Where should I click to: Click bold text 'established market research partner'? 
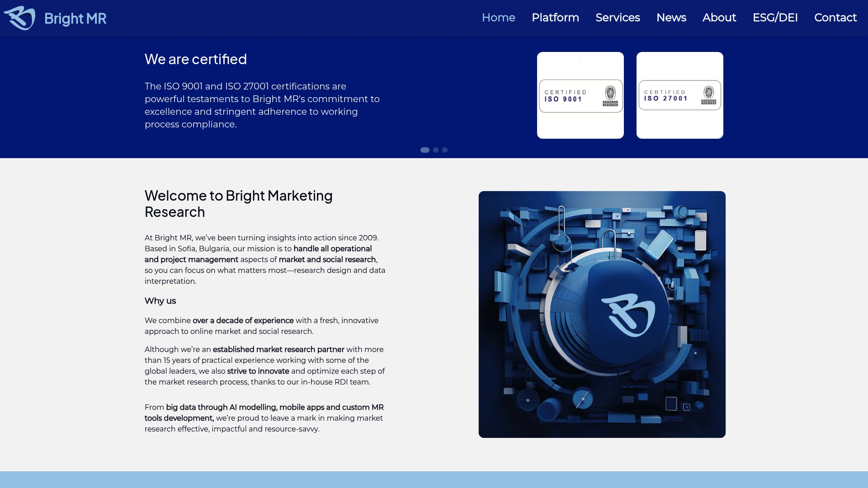coord(278,349)
